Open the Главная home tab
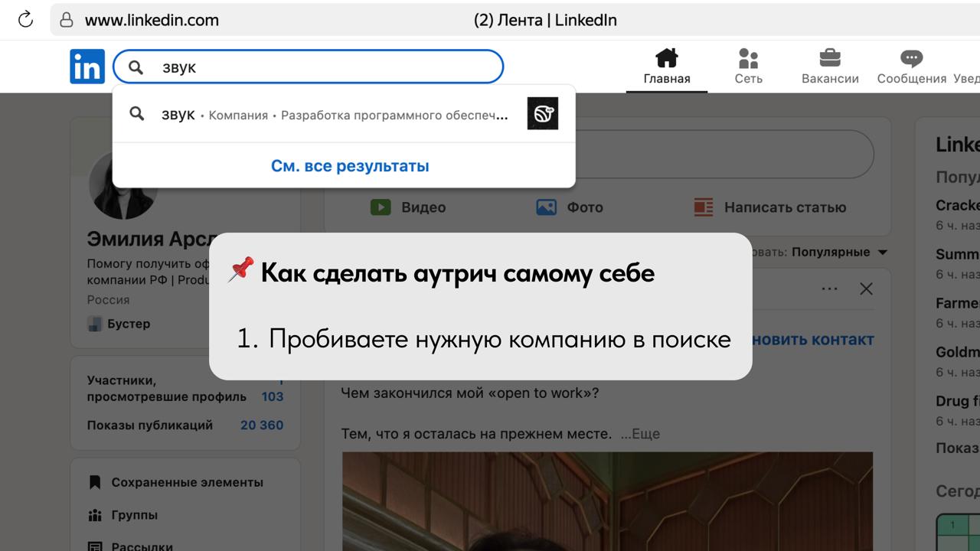Image resolution: width=980 pixels, height=551 pixels. point(667,67)
